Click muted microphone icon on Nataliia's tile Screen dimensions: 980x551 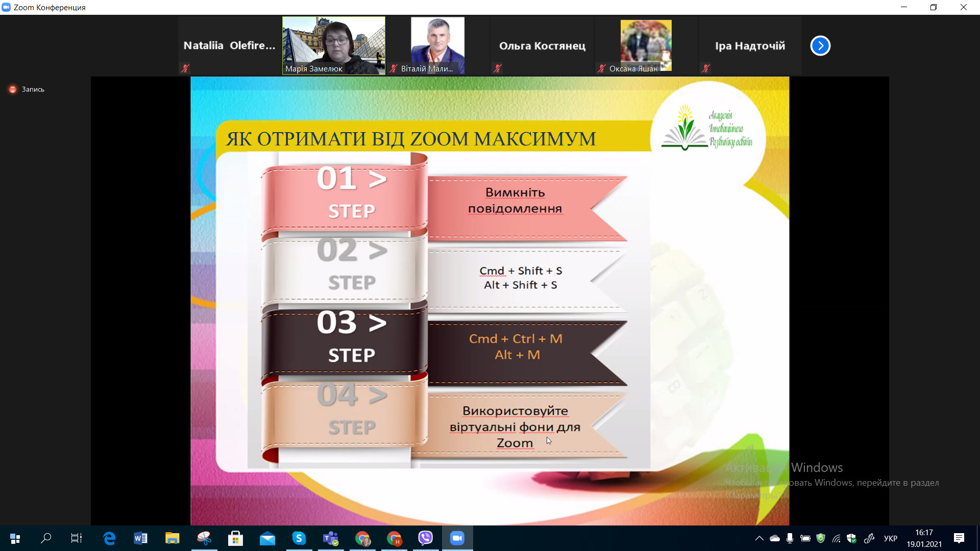[x=185, y=68]
